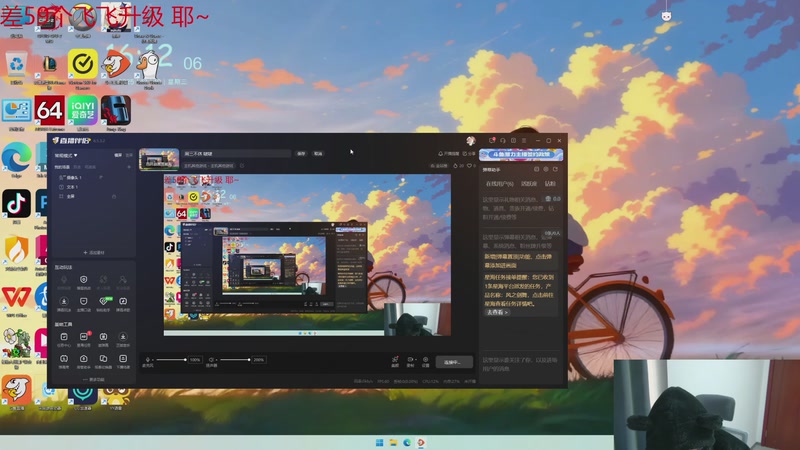
Task: Click the colorful promo banner
Action: tap(521, 154)
